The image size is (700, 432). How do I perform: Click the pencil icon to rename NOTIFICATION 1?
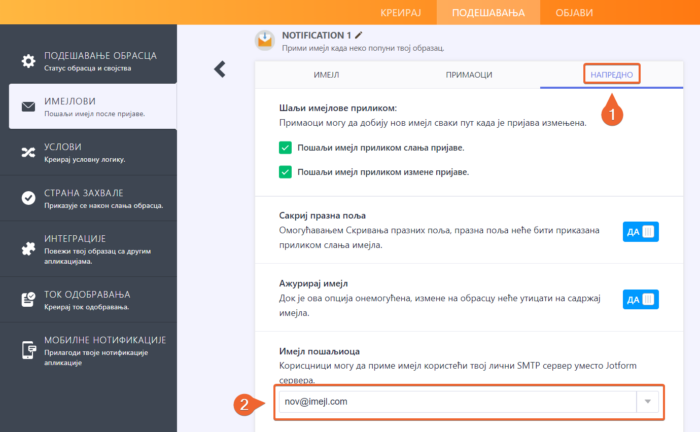(x=358, y=35)
